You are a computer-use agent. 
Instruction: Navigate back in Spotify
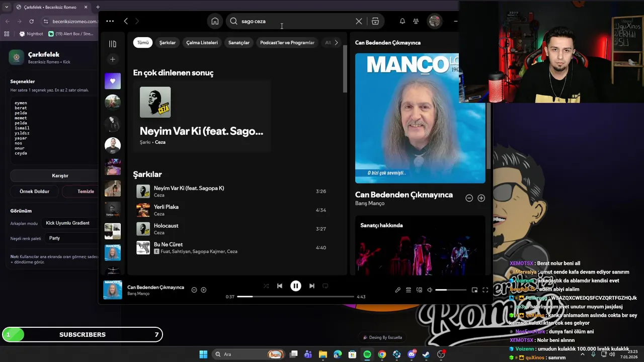pyautogui.click(x=126, y=21)
